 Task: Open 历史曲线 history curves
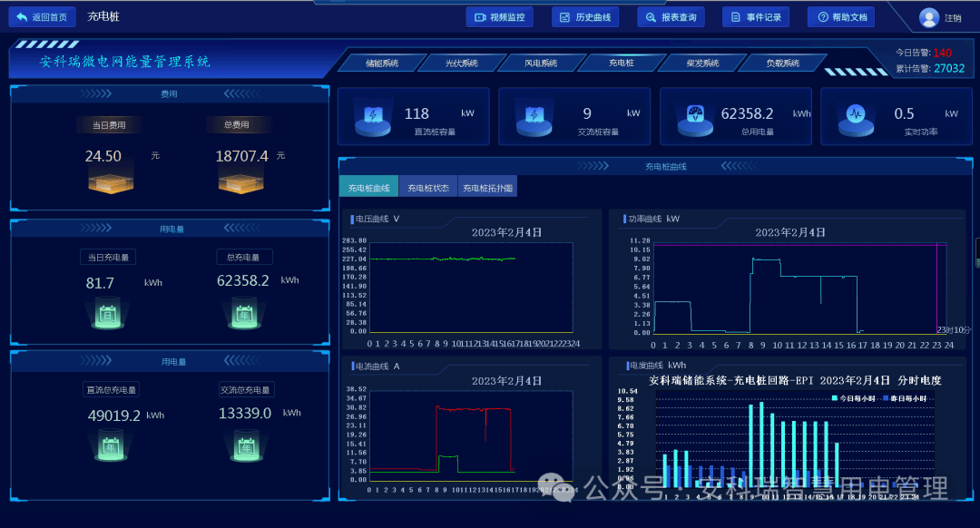585,17
